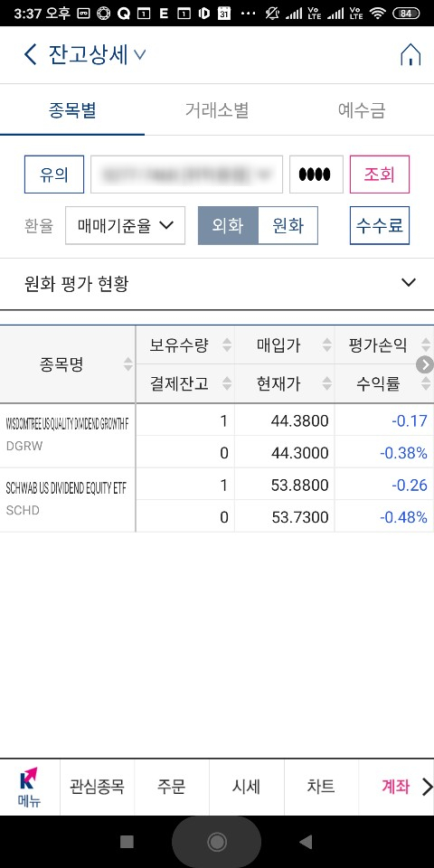Show more bottom navigation items arrow

[x=427, y=787]
